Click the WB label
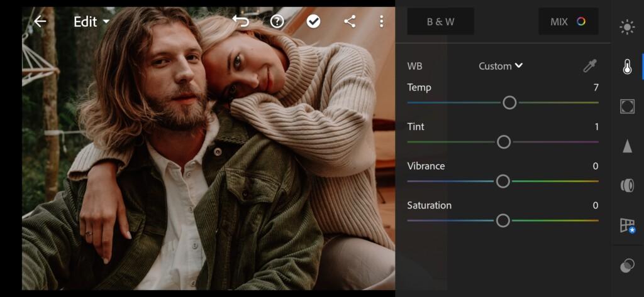Screen dimensions: 644x297 [x=414, y=66]
